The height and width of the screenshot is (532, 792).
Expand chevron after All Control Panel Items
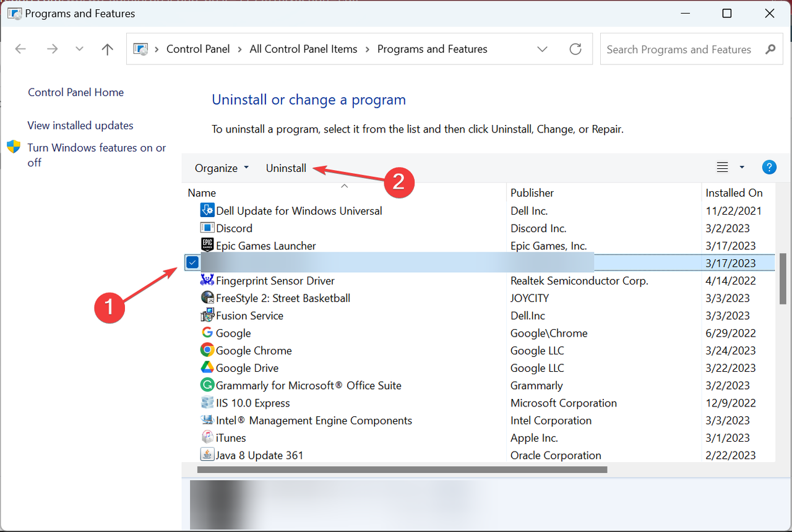[x=368, y=49]
